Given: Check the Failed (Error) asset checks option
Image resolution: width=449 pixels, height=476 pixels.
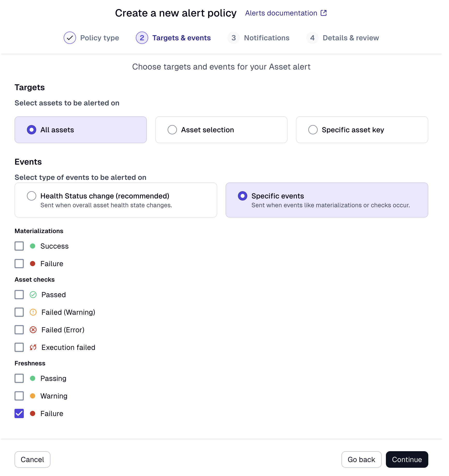Looking at the screenshot, I should coord(19,330).
